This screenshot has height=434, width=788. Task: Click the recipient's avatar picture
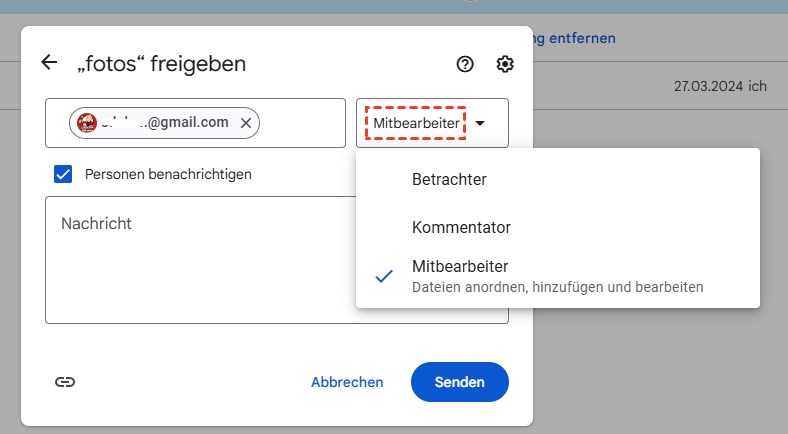coord(88,123)
